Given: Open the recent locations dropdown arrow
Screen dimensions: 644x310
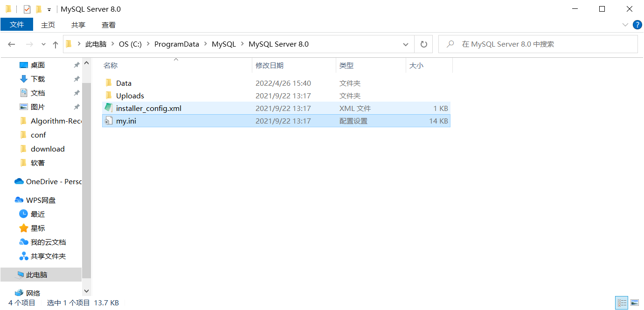Looking at the screenshot, I should tap(43, 44).
